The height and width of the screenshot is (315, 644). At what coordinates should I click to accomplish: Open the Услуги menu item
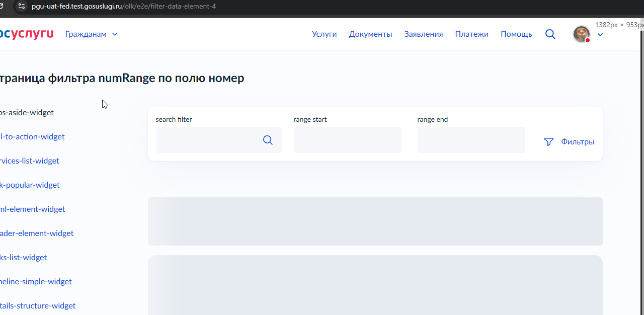pyautogui.click(x=324, y=34)
